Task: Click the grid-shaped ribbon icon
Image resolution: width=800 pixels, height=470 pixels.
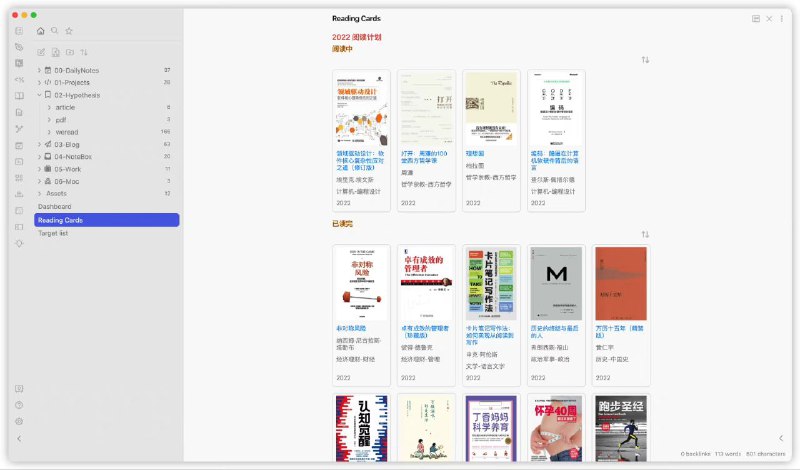Action: click(x=19, y=178)
